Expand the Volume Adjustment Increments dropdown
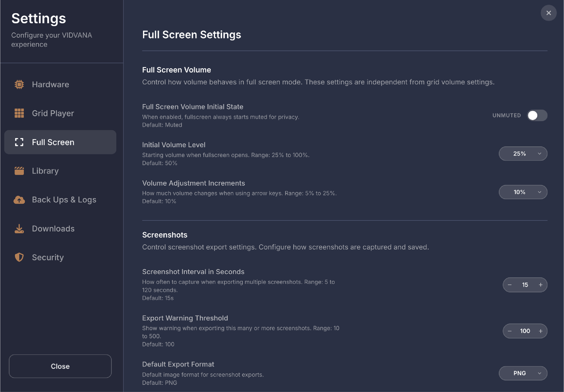The height and width of the screenshot is (392, 564). (x=523, y=192)
